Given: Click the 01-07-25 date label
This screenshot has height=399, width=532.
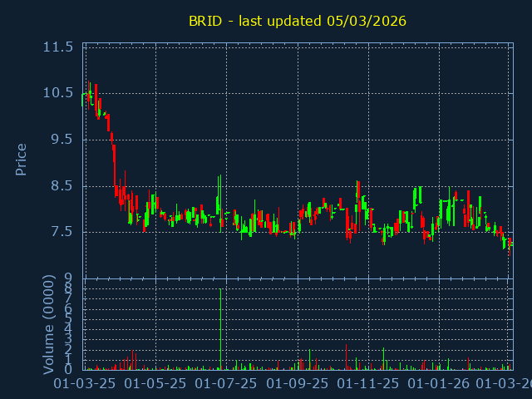Looking at the screenshot, I should (225, 384).
